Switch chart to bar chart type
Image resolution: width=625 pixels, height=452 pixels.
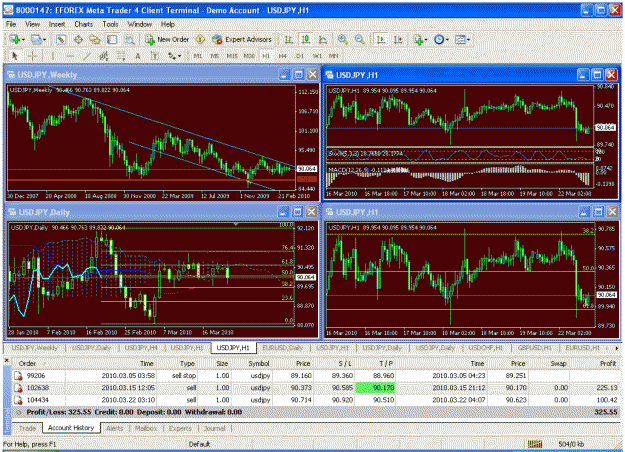288,39
